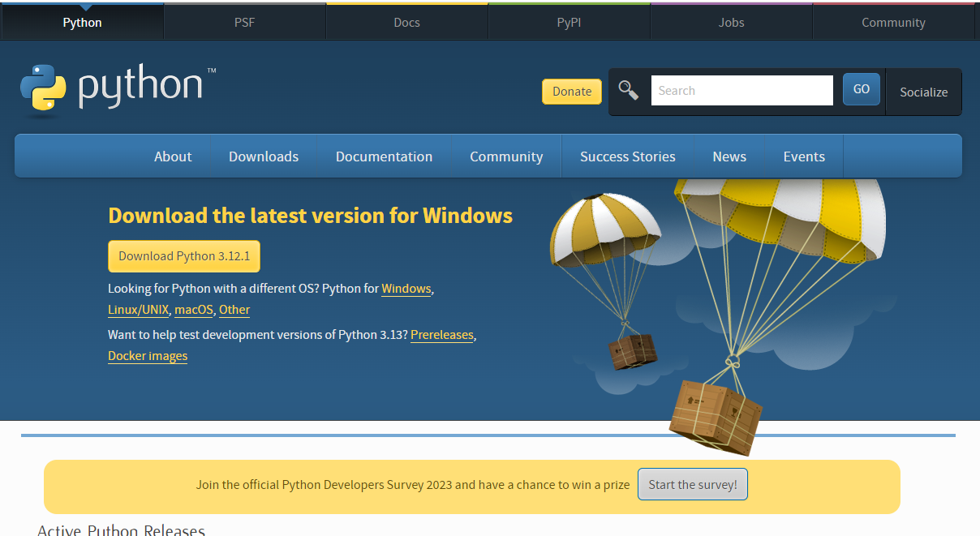Follow the Windows download link
The width and height of the screenshot is (980, 536).
coord(406,289)
